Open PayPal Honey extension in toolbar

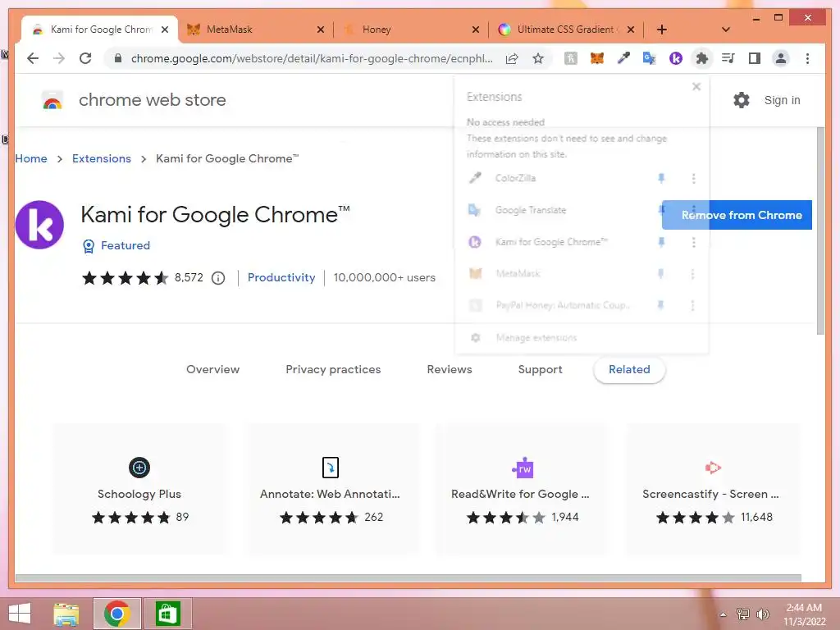(x=571, y=58)
